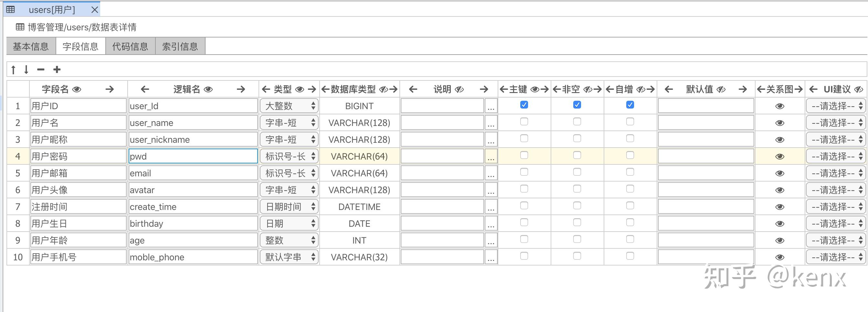Click right arrow in 逻辑名 column header
Image resolution: width=868 pixels, height=312 pixels.
point(241,89)
